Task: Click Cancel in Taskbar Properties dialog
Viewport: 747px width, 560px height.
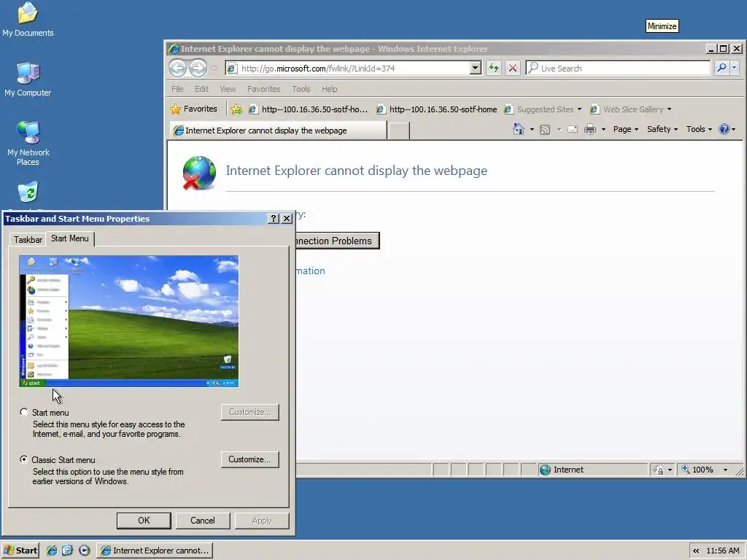Action: click(x=203, y=521)
